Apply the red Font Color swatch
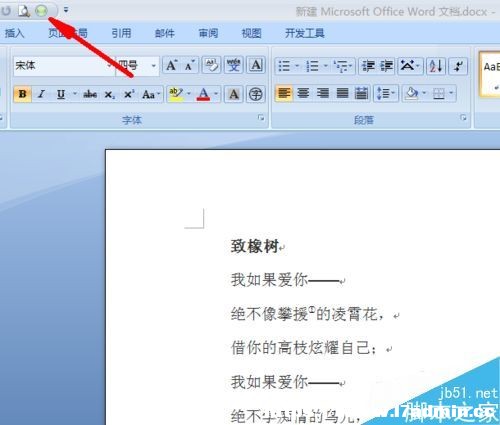This screenshot has height=425, width=500. pos(203,94)
